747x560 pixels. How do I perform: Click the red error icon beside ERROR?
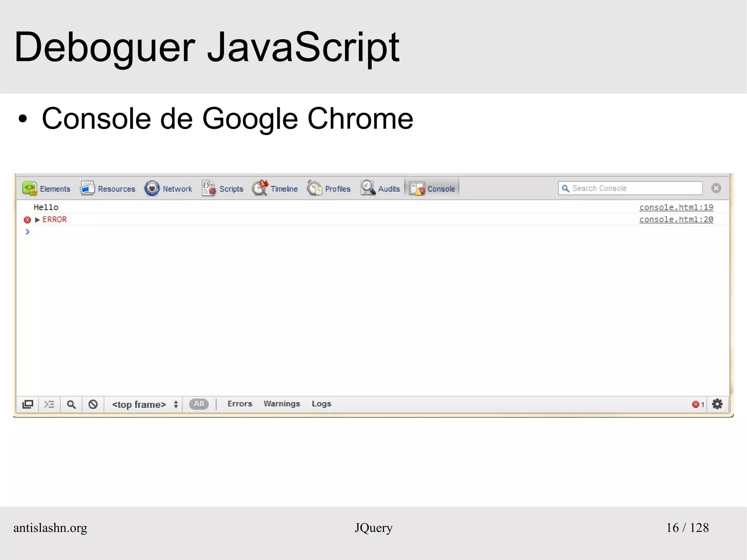(x=27, y=220)
